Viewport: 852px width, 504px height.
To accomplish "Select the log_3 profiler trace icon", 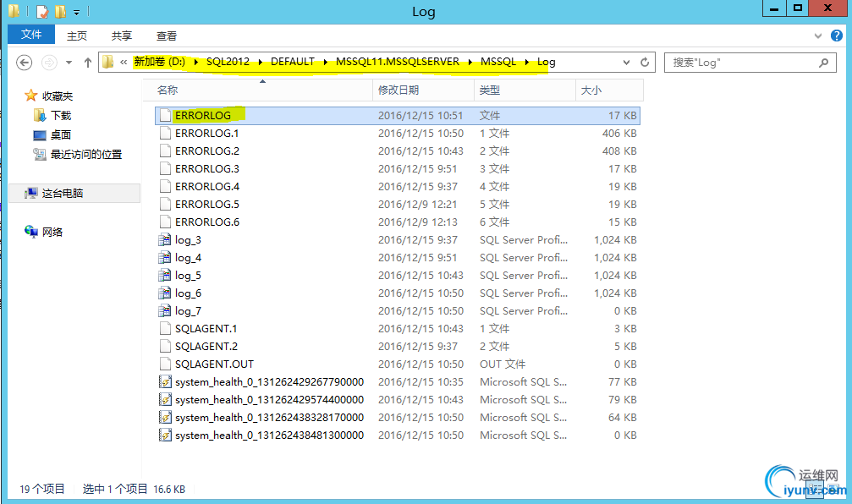I will tap(165, 239).
